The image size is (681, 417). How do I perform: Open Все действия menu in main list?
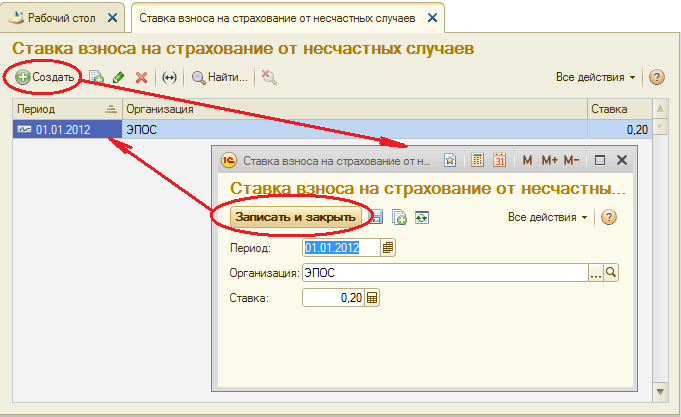click(595, 77)
